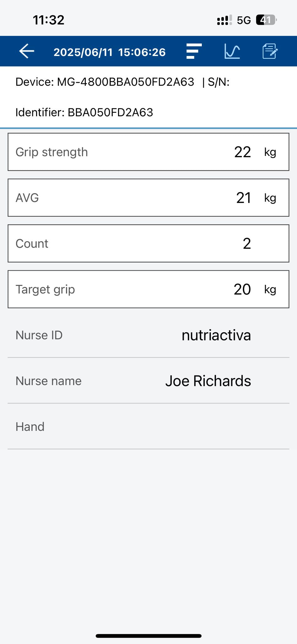The height and width of the screenshot is (644, 297).
Task: Tap the home indicator bar
Action: (x=148, y=636)
